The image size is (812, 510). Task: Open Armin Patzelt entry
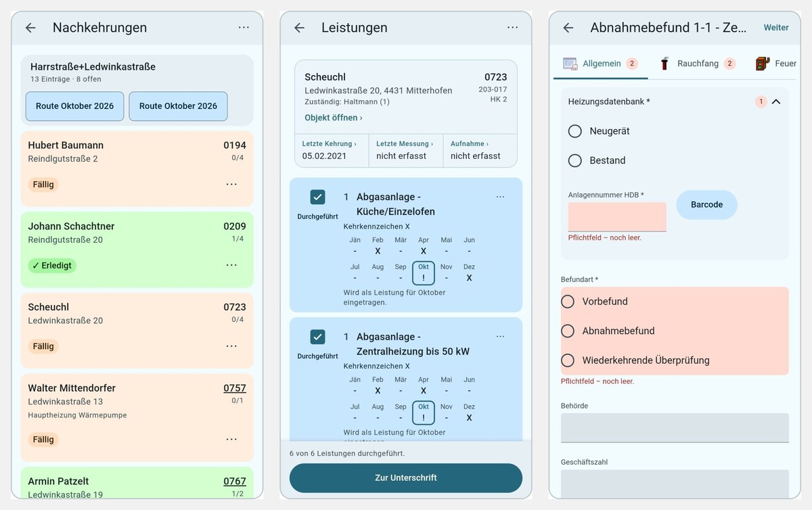[x=137, y=483]
